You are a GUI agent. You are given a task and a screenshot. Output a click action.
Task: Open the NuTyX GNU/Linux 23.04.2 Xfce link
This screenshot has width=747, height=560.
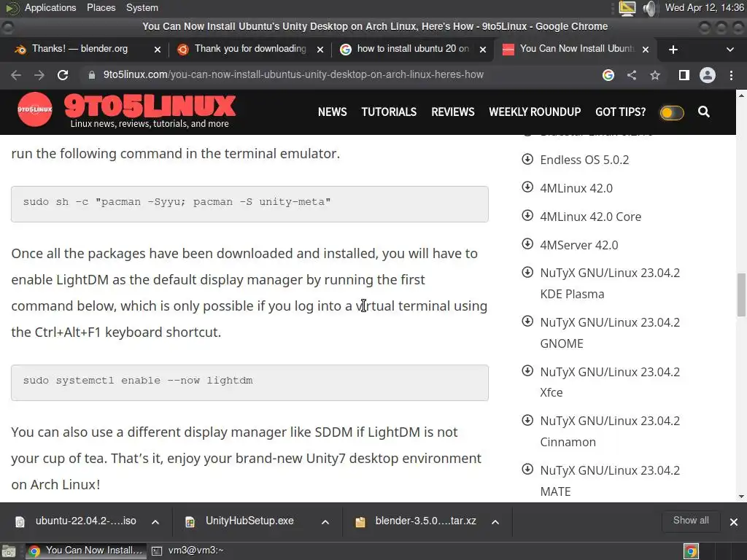pos(610,382)
